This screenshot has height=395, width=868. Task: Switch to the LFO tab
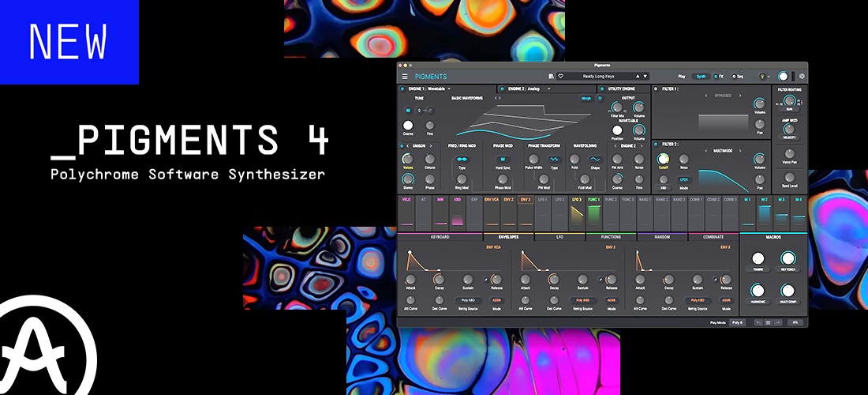coord(559,237)
